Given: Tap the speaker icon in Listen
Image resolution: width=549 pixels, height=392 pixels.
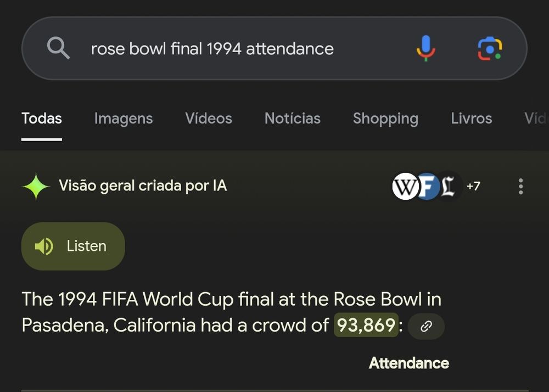Looking at the screenshot, I should [44, 246].
